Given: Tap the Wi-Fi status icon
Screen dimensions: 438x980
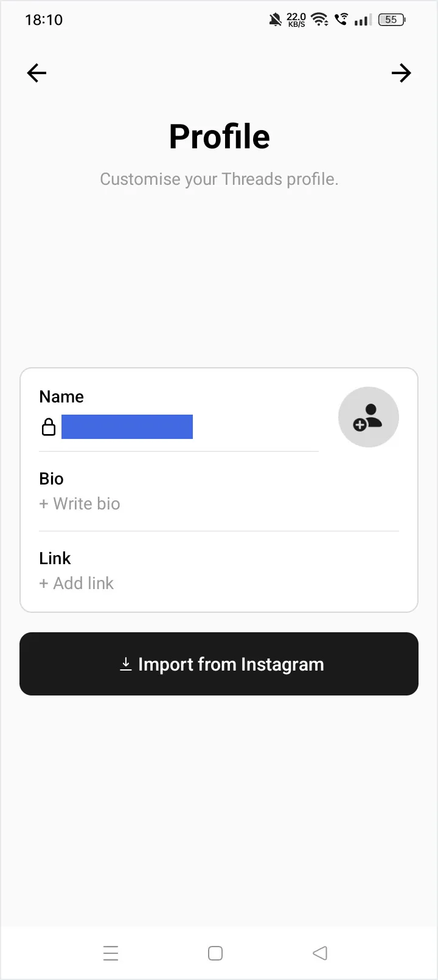Looking at the screenshot, I should 319,20.
